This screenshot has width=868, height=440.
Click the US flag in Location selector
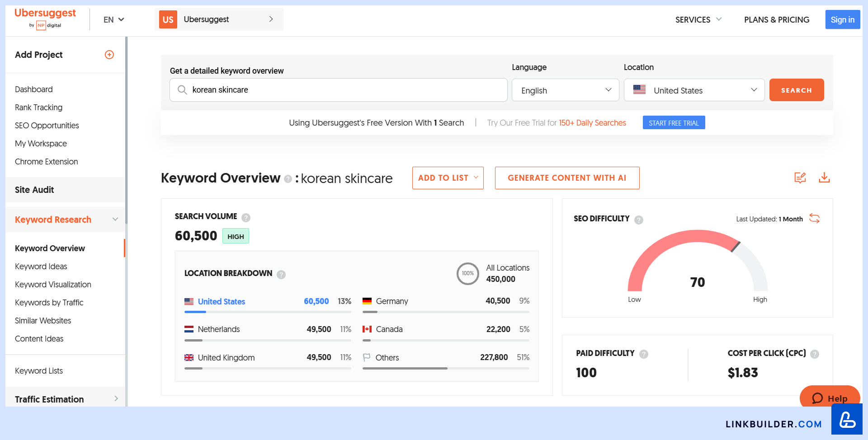(639, 90)
